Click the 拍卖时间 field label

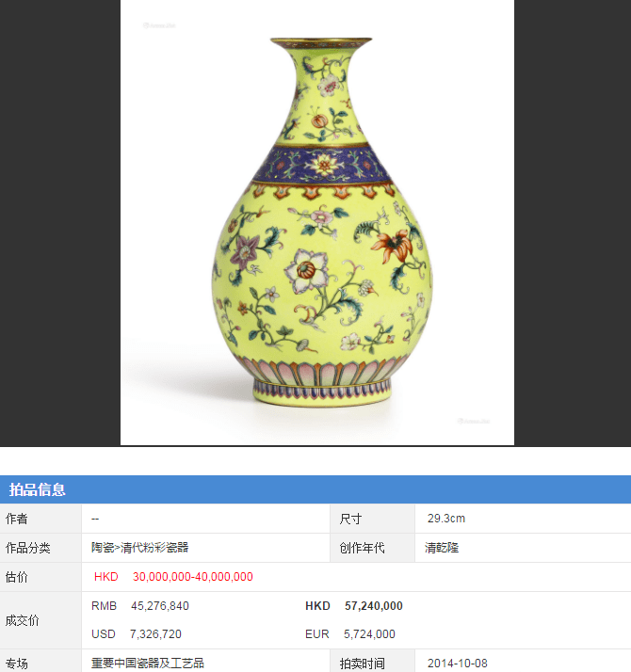tap(362, 663)
